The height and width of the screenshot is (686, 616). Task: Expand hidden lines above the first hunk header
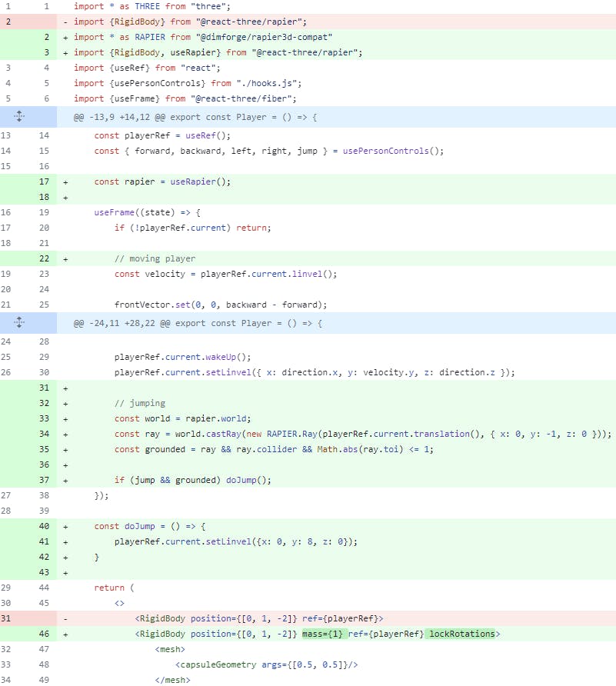19,117
